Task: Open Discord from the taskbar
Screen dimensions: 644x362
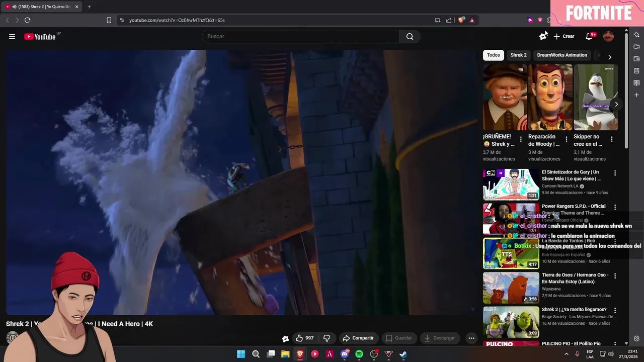Action: pos(345,354)
